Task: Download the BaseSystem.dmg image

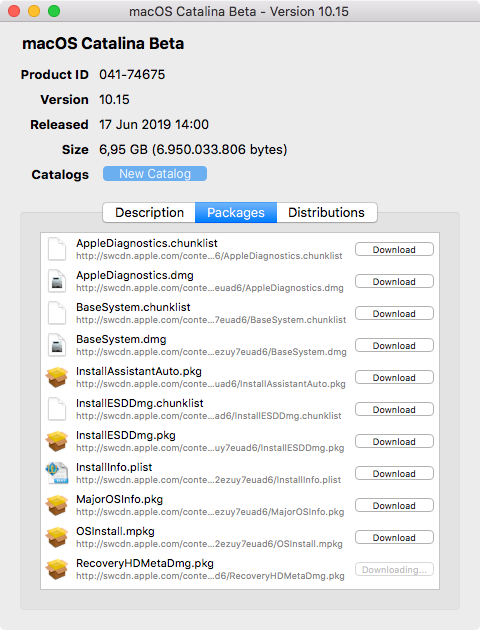Action: (x=394, y=346)
